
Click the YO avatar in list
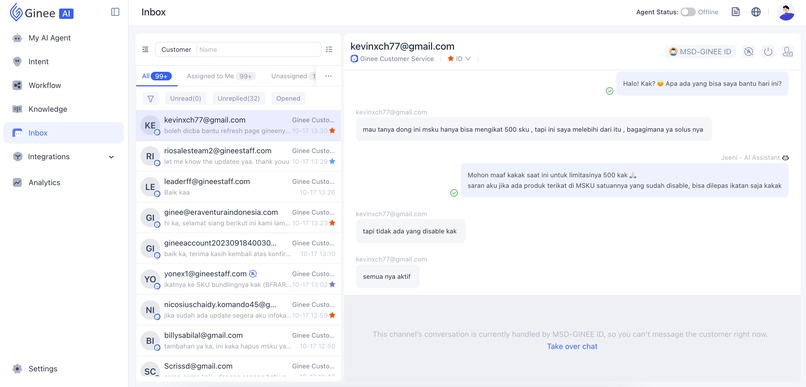[x=150, y=279]
